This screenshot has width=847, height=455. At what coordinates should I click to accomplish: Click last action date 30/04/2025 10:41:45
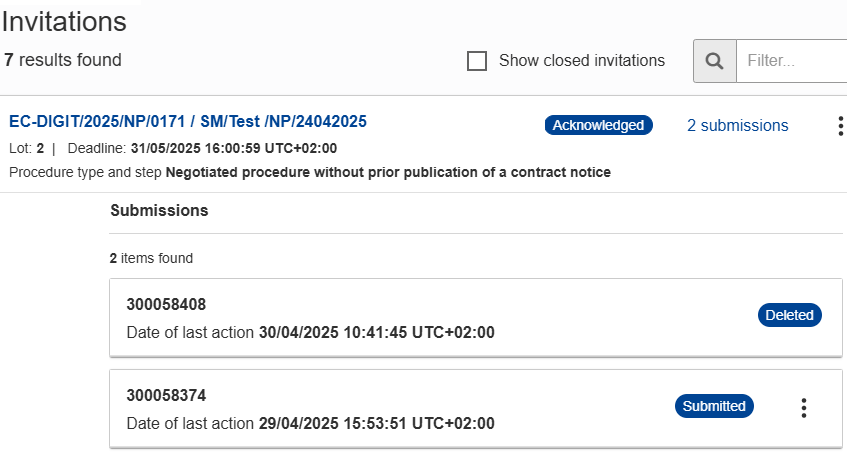pos(376,332)
